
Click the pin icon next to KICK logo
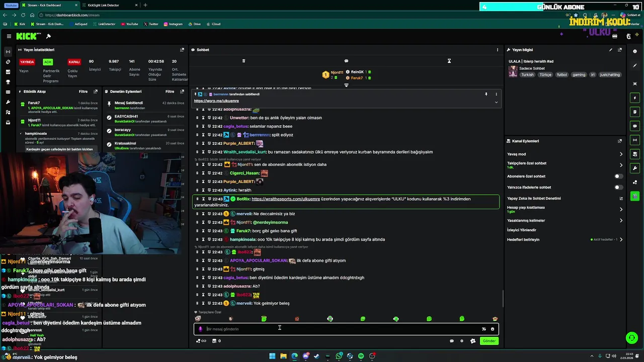pos(48,36)
